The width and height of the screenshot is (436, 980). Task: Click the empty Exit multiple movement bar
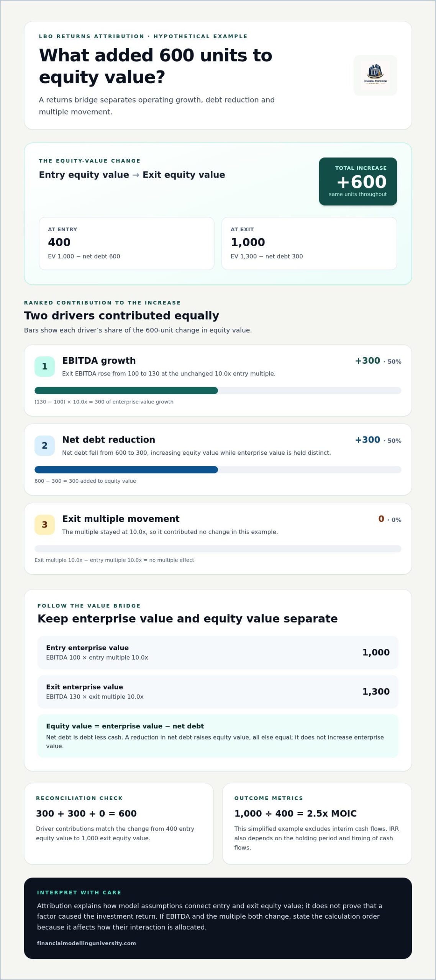(x=218, y=549)
